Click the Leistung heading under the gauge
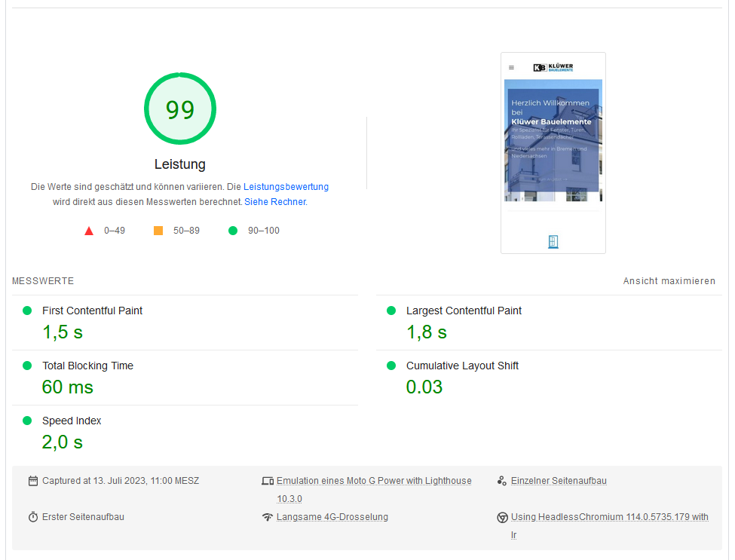 tap(180, 164)
